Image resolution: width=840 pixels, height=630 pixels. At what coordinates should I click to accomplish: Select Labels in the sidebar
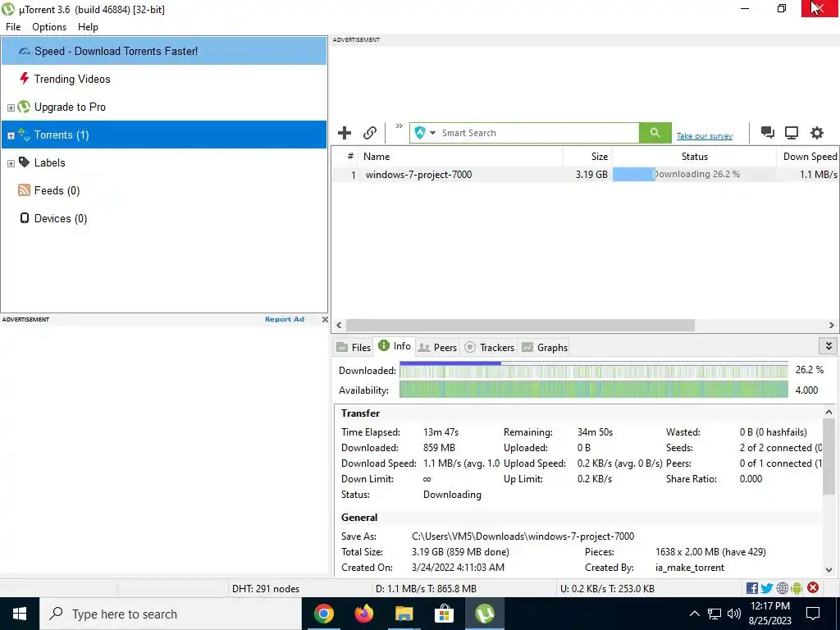164,162
